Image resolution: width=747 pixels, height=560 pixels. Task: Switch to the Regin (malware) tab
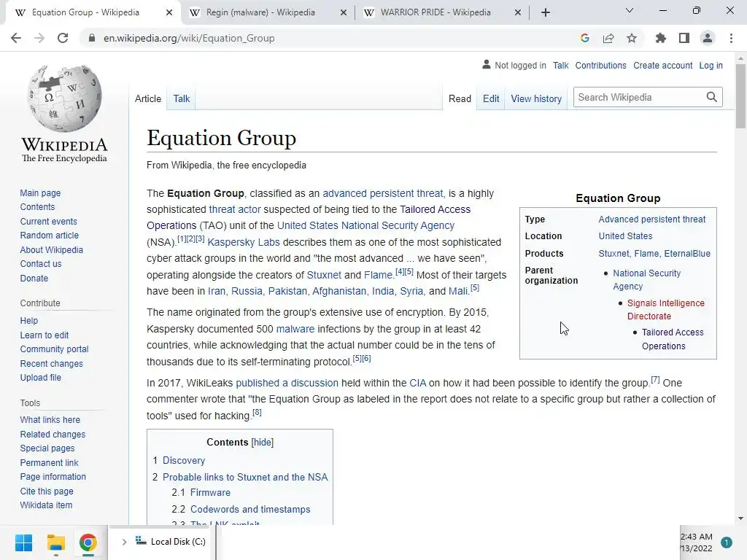(x=260, y=12)
